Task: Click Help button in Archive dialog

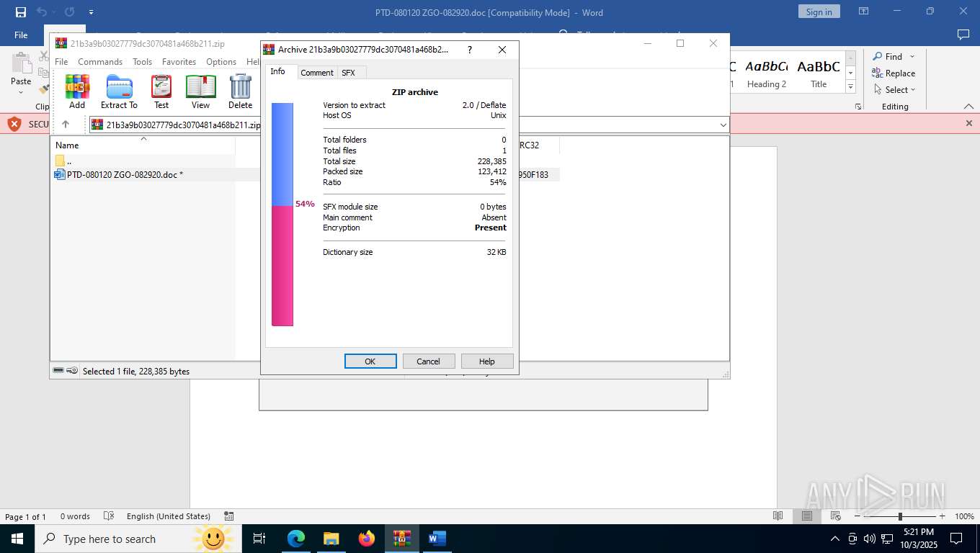Action: (x=487, y=361)
